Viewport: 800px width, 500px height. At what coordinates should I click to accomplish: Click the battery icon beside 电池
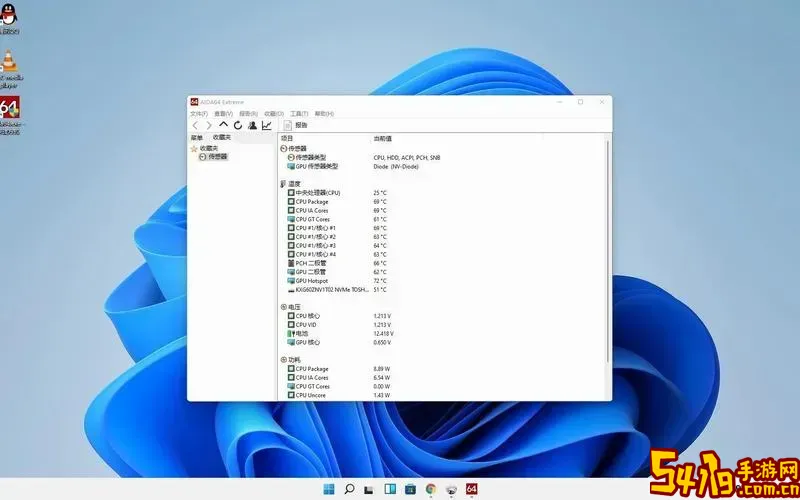point(291,334)
